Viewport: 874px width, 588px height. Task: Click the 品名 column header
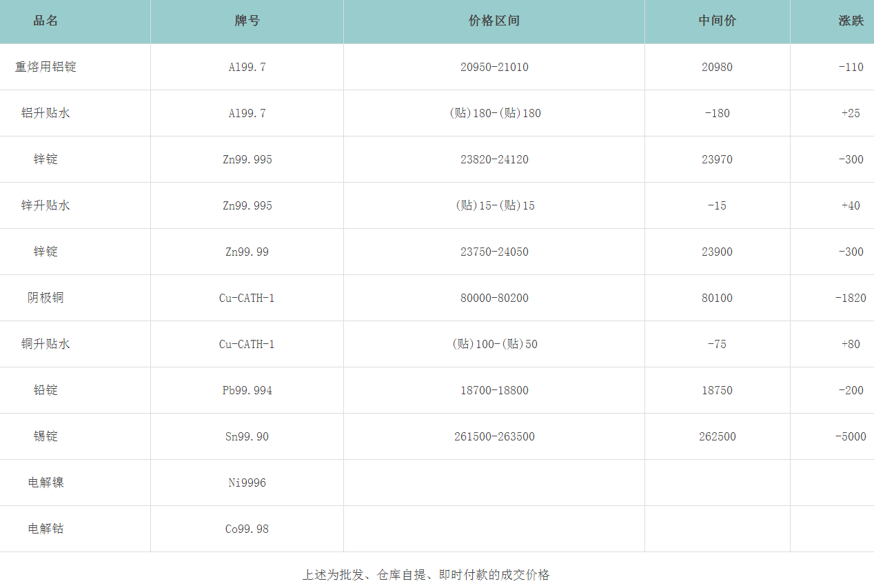click(x=45, y=21)
